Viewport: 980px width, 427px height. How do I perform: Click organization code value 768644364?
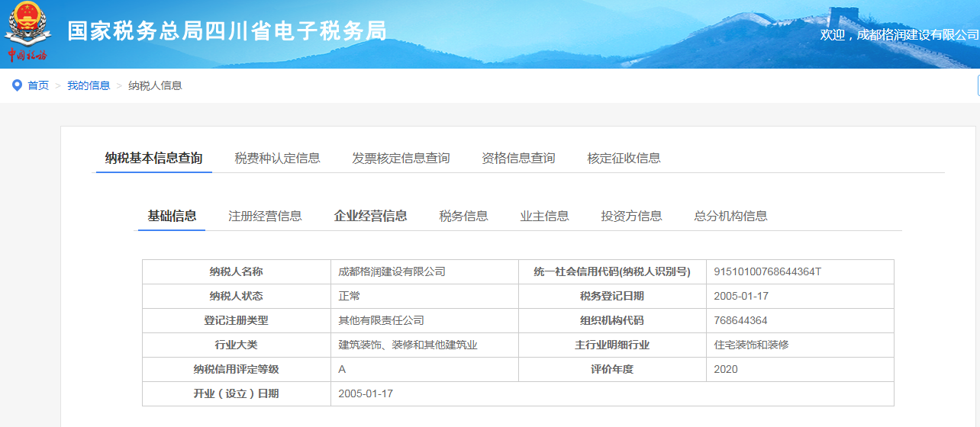click(740, 320)
